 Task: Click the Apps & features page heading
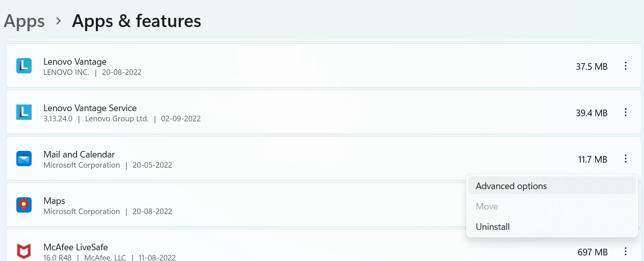136,21
